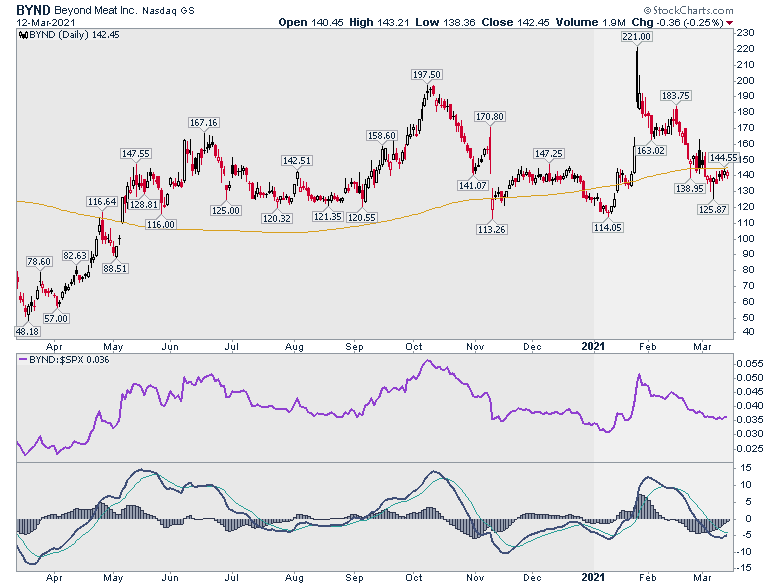Click the 116.64 price label
The width and height of the screenshot is (780, 586).
[x=102, y=201]
